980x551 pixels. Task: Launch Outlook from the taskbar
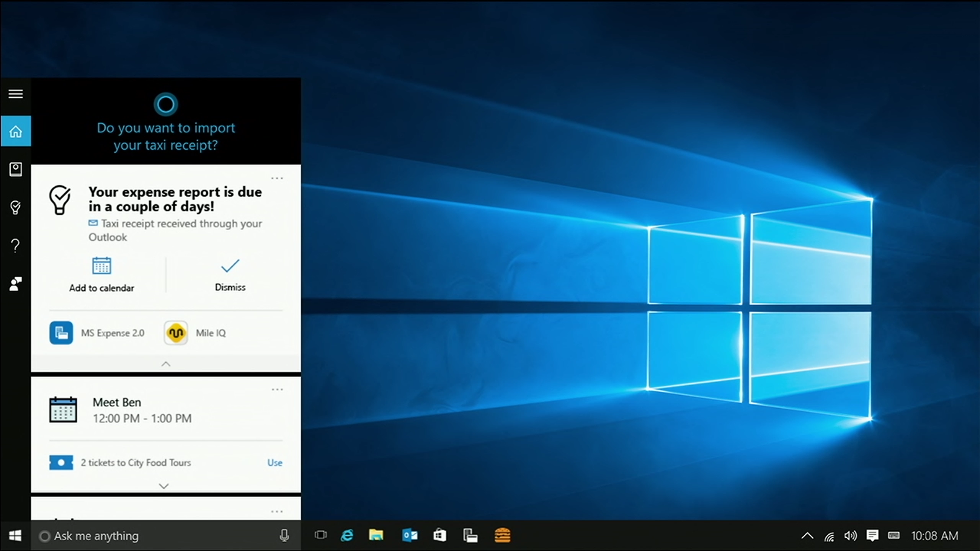coord(410,535)
